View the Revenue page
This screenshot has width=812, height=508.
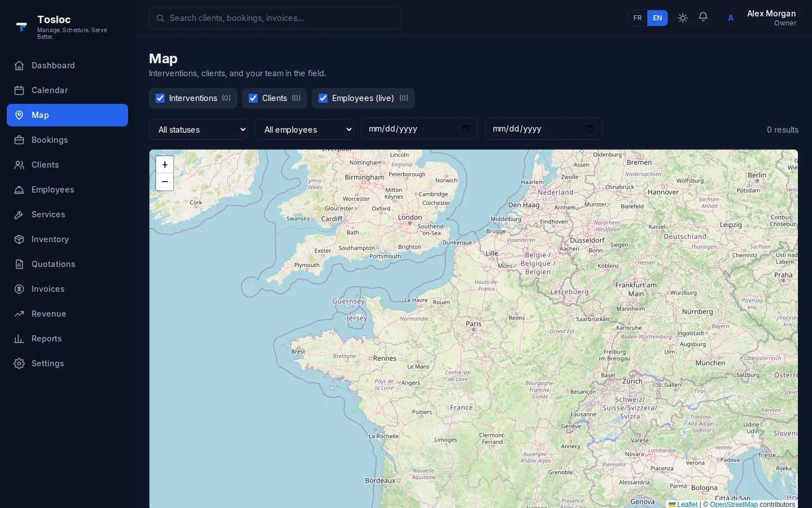67,314
